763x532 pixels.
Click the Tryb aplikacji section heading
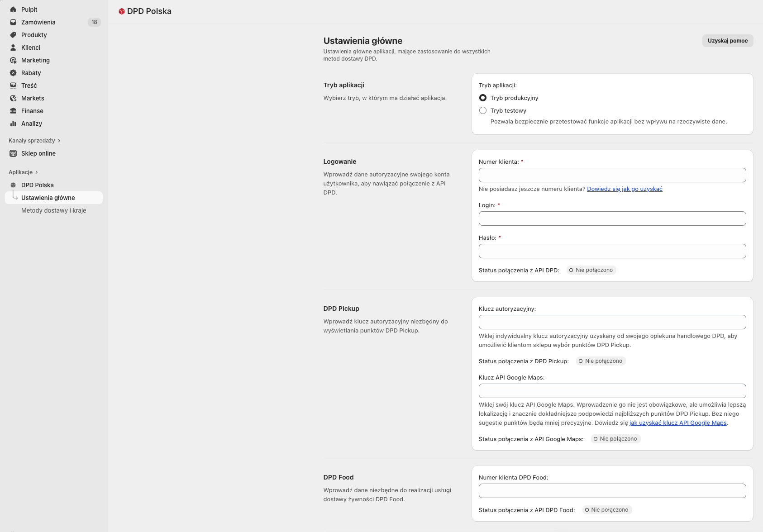(344, 85)
